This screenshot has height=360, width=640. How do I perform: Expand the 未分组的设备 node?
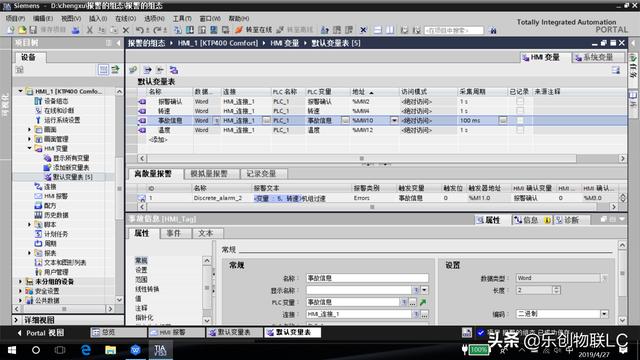click(20, 282)
